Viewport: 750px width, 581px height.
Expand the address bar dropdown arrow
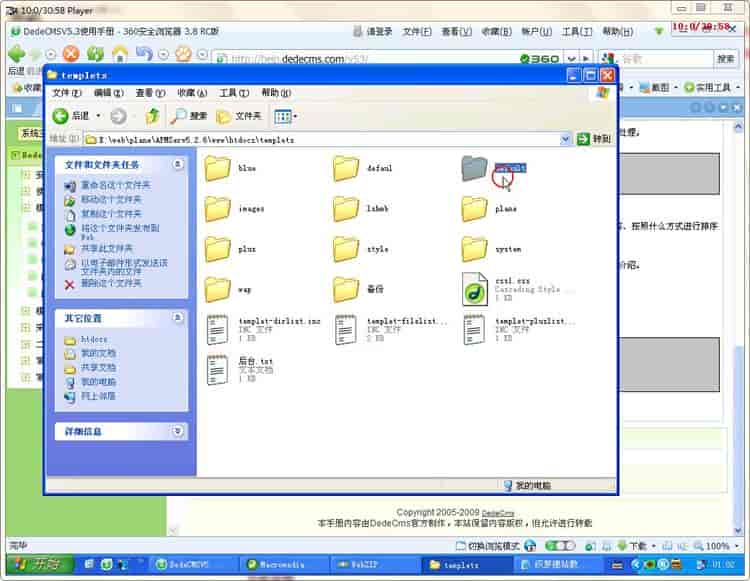(x=565, y=139)
